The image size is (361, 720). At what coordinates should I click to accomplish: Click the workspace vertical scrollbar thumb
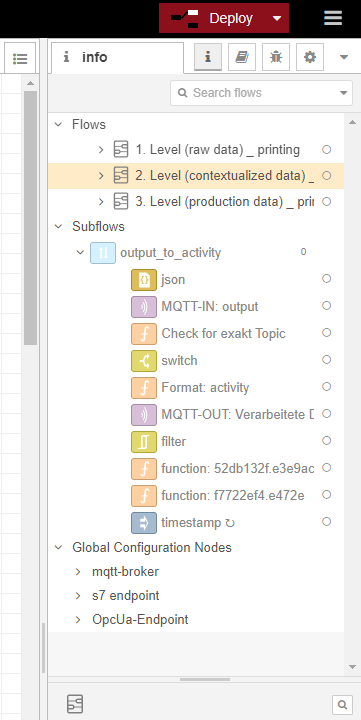[x=30, y=218]
